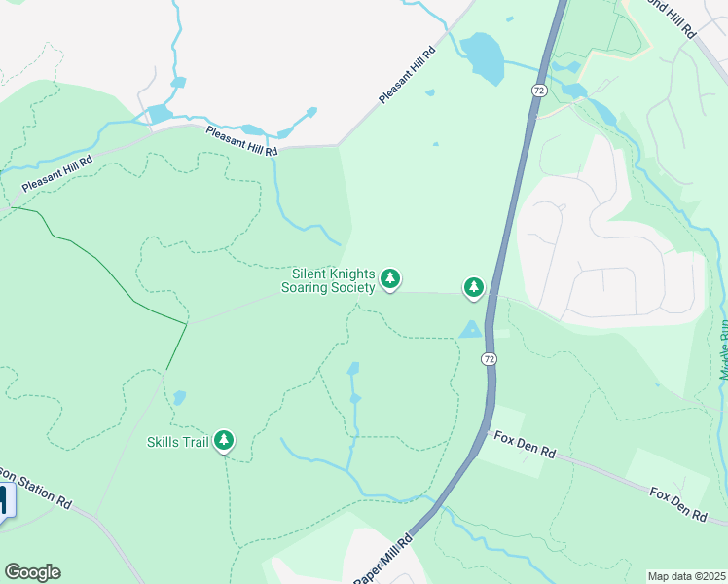This screenshot has width=728, height=584.
Task: Click the Skills Trail text label
Action: [178, 443]
